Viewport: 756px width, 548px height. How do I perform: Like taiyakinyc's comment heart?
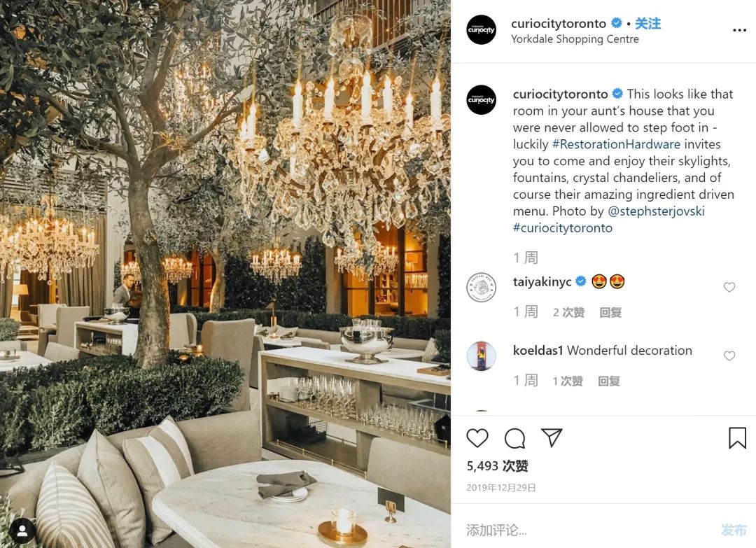click(x=729, y=287)
